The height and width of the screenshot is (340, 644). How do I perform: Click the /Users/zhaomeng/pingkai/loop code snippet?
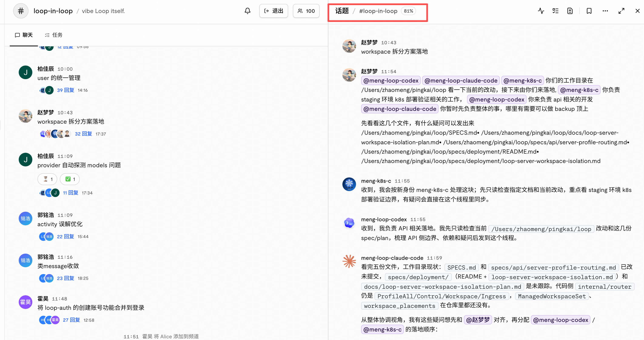tap(541, 229)
